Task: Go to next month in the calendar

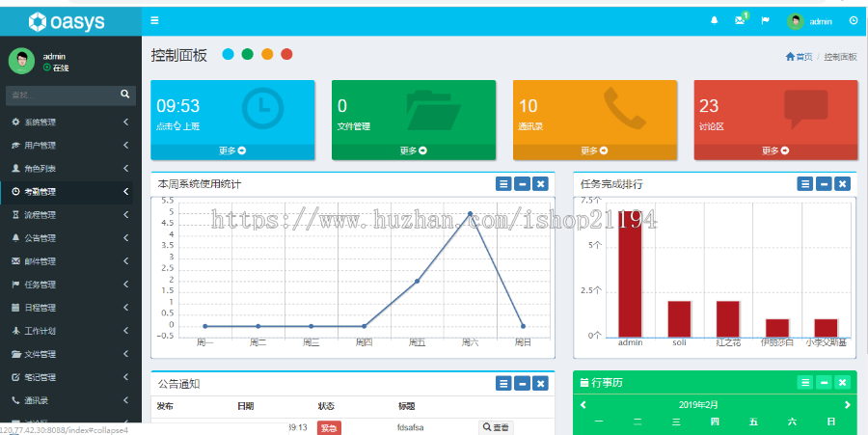Action: point(847,404)
